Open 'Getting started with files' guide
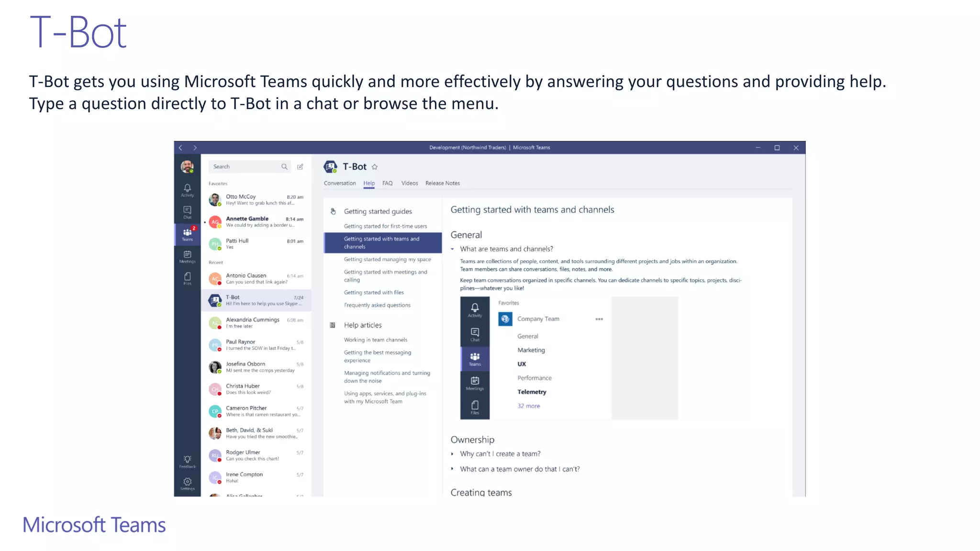The width and height of the screenshot is (980, 551). (374, 292)
